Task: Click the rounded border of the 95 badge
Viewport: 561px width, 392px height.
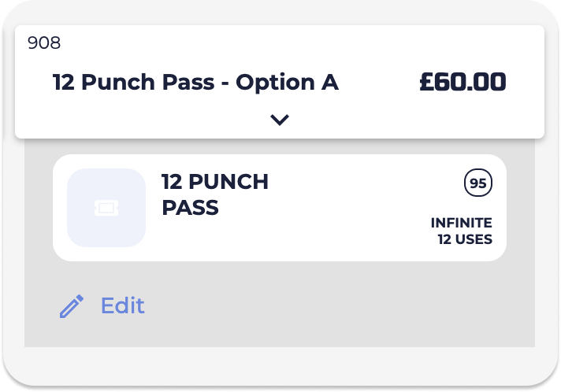Action: (466, 183)
